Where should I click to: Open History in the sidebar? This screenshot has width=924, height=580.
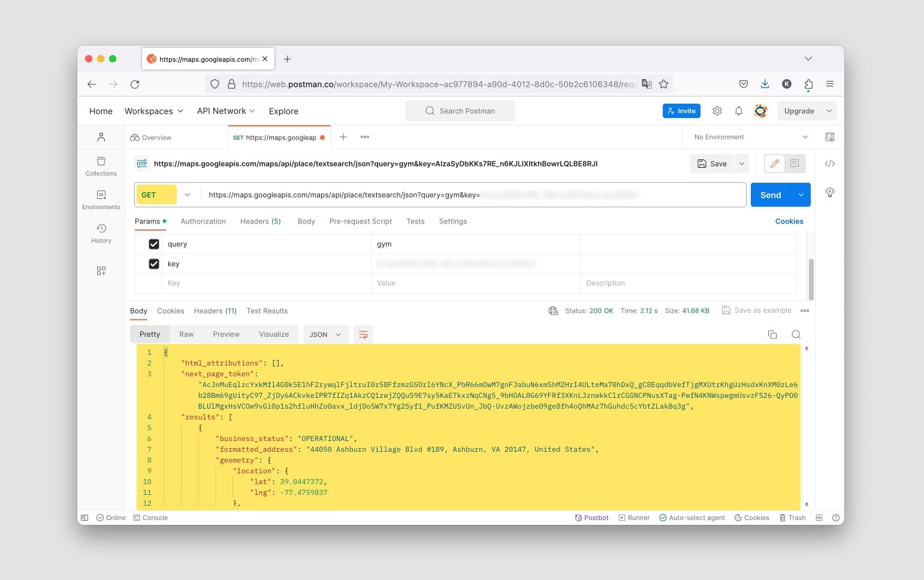coord(101,234)
